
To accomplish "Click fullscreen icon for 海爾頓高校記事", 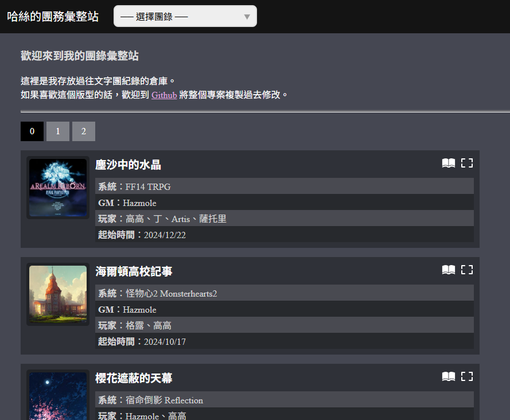I will tap(467, 270).
